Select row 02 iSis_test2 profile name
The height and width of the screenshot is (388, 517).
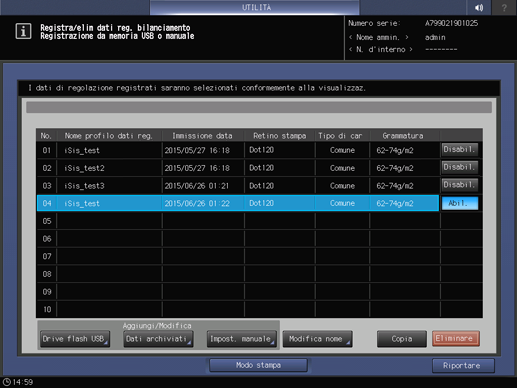[x=85, y=168]
